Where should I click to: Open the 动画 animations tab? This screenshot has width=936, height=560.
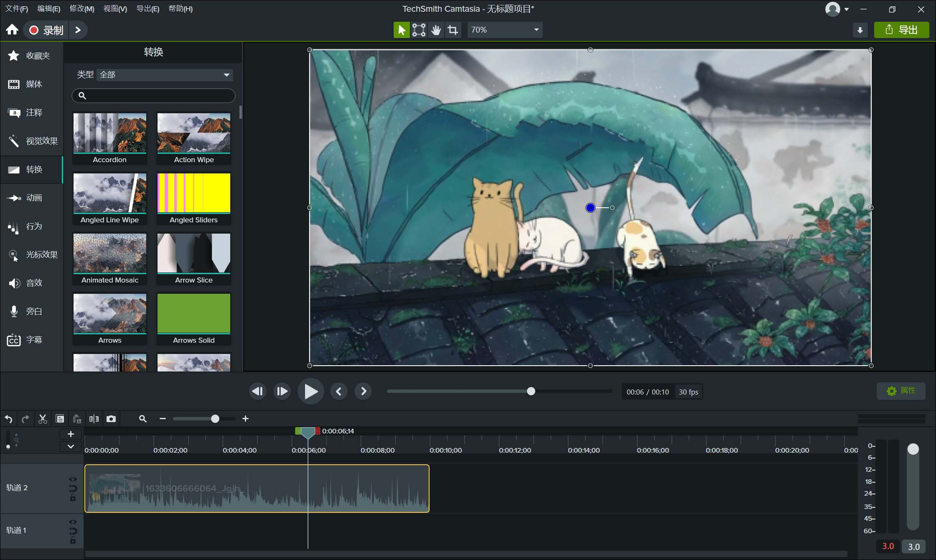coord(31,198)
